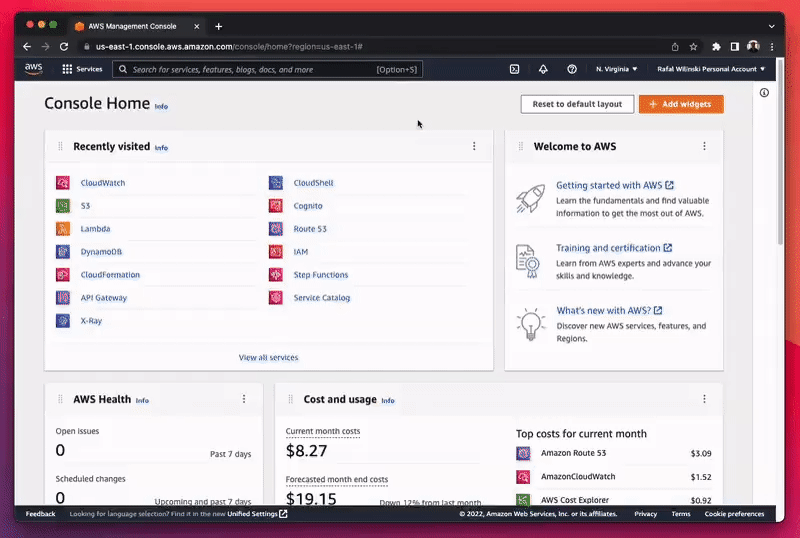The width and height of the screenshot is (800, 538).
Task: Grab the AWS Health widget drag handle
Action: pyautogui.click(x=60, y=399)
